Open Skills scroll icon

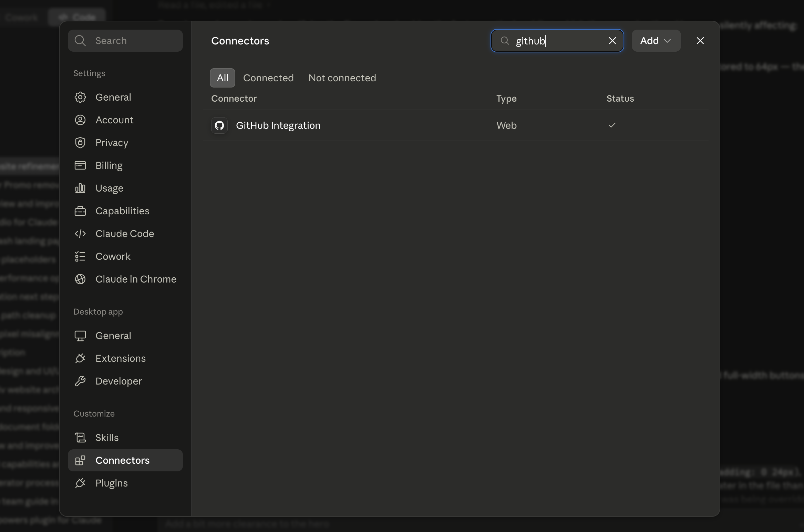point(80,438)
